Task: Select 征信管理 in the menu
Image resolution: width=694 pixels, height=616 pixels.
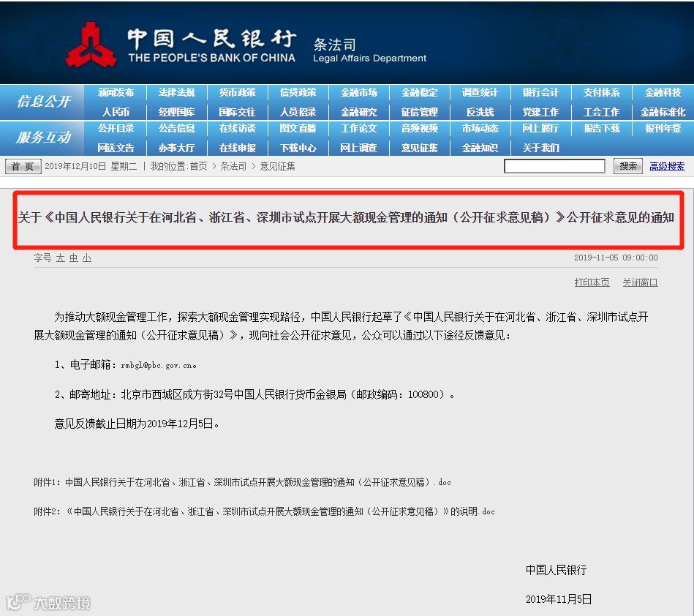Action: click(x=419, y=112)
